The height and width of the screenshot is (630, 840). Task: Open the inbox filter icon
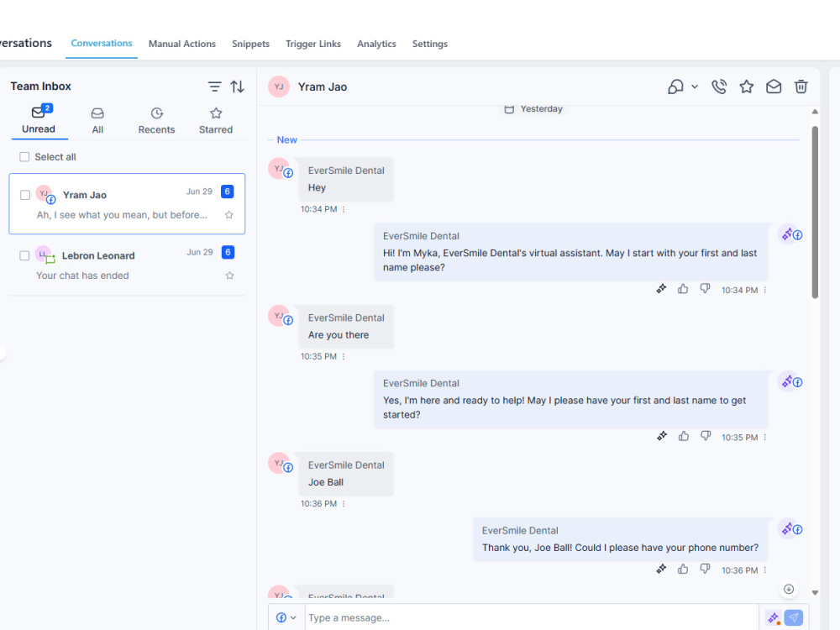coord(214,87)
